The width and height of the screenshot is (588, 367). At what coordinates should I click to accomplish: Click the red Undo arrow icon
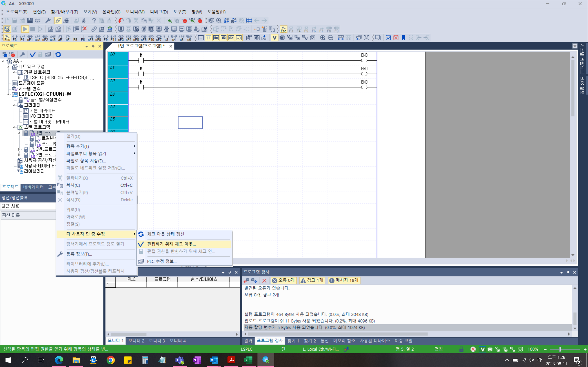121,21
